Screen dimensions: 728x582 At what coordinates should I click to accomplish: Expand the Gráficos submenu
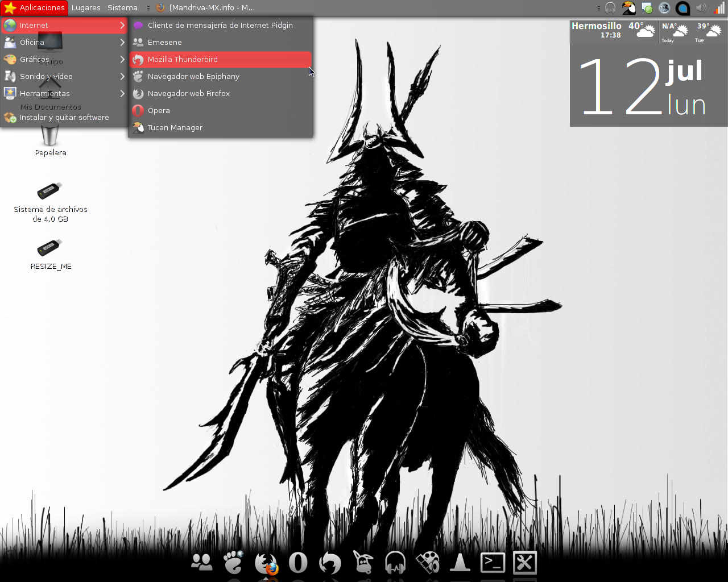click(x=64, y=59)
